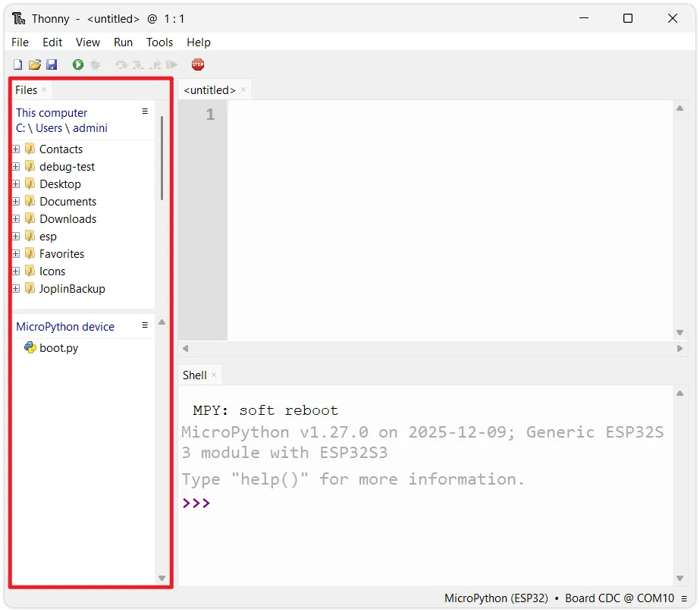Open interpreter selector MicroPython (ESP32) in status bar
Viewport: 700px width, 612px height.
coord(496,598)
